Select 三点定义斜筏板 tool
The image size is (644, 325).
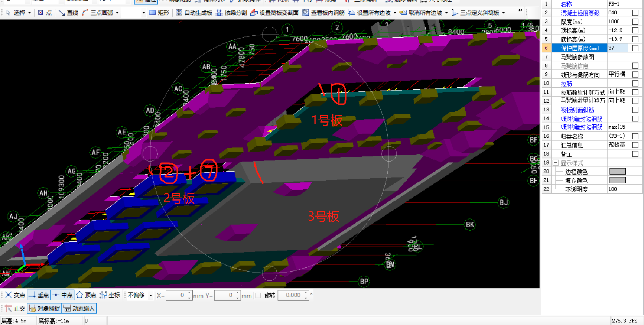click(475, 13)
